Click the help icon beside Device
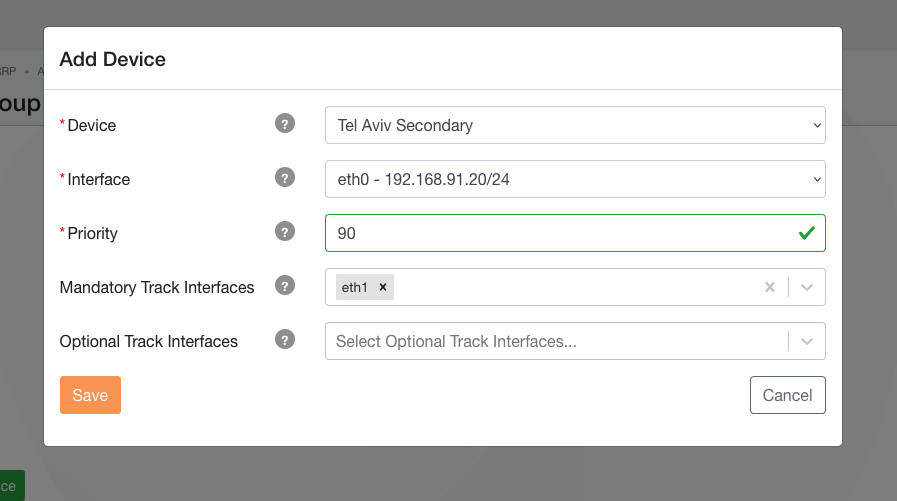 coord(285,124)
